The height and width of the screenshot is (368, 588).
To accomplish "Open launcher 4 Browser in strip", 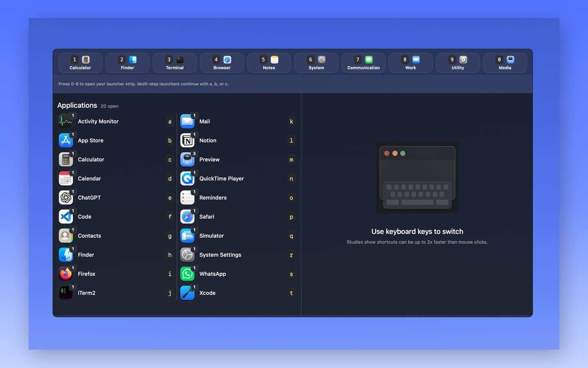I will tap(222, 63).
